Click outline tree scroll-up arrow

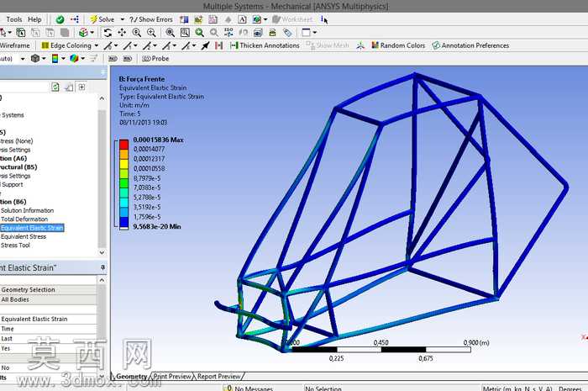point(102,98)
